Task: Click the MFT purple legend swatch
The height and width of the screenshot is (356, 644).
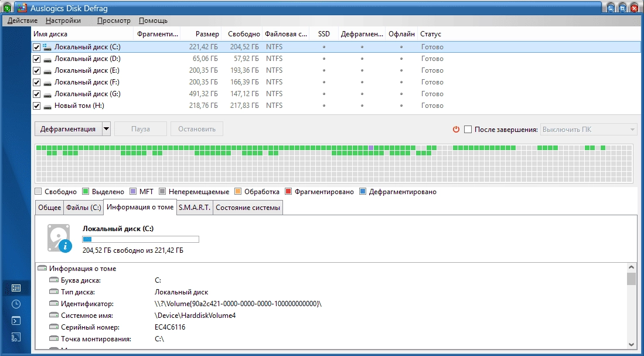Action: (132, 192)
